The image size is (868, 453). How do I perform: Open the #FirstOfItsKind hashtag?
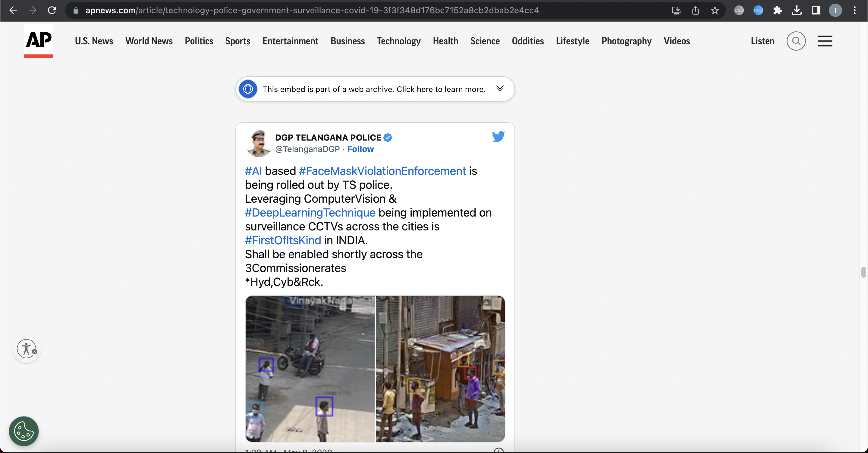(x=283, y=240)
